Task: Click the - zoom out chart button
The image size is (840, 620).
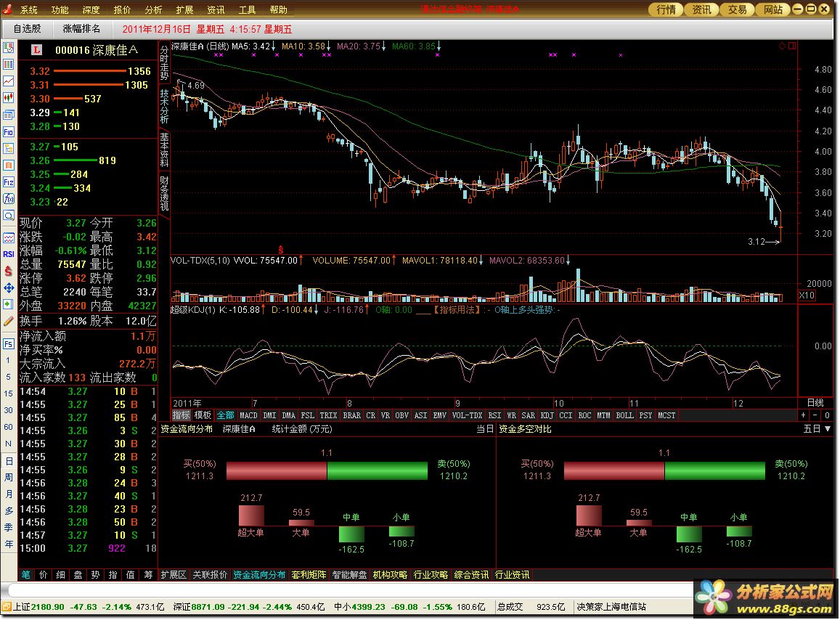Action: point(815,415)
